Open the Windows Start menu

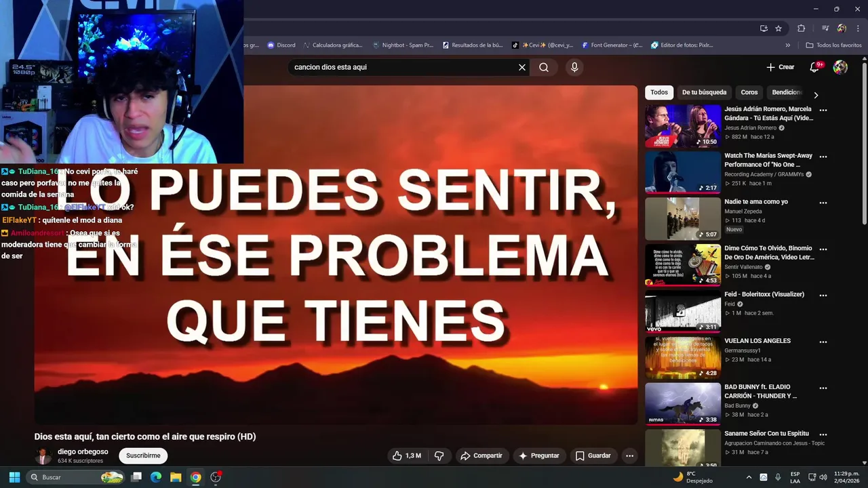click(x=14, y=477)
